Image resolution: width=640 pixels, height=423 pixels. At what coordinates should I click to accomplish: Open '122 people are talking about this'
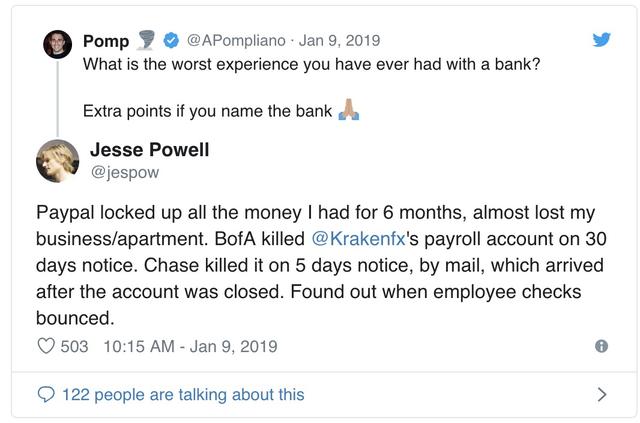[x=183, y=395]
